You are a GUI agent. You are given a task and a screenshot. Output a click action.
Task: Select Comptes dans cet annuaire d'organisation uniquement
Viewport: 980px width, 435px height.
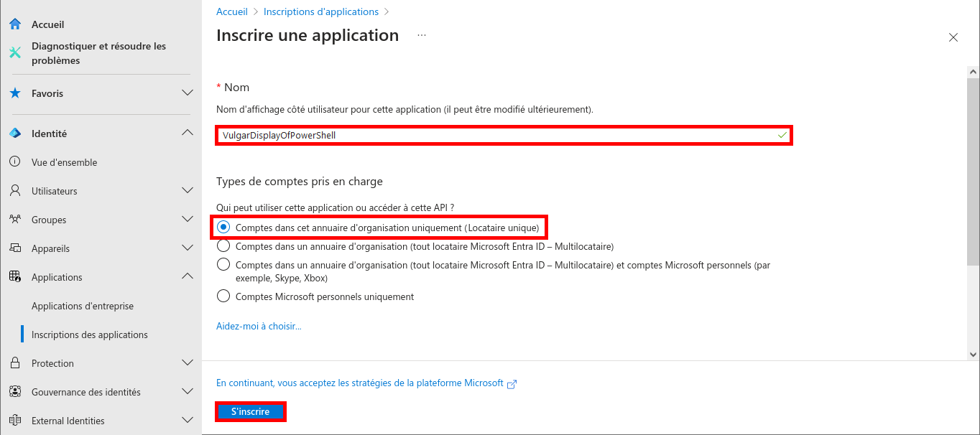click(223, 227)
